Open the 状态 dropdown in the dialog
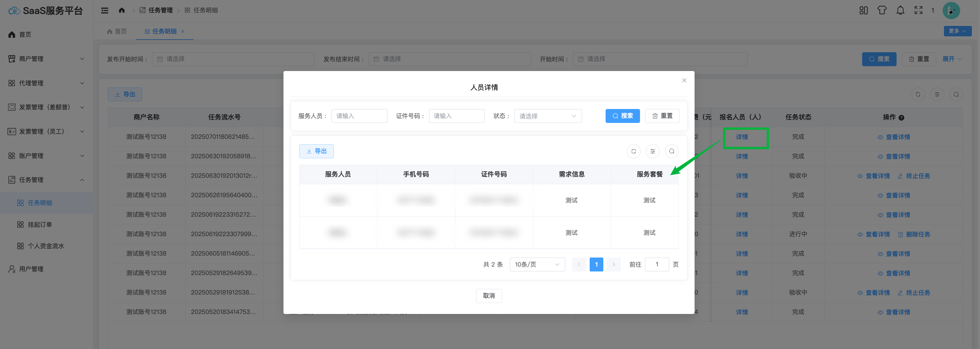The width and height of the screenshot is (980, 349). (548, 116)
